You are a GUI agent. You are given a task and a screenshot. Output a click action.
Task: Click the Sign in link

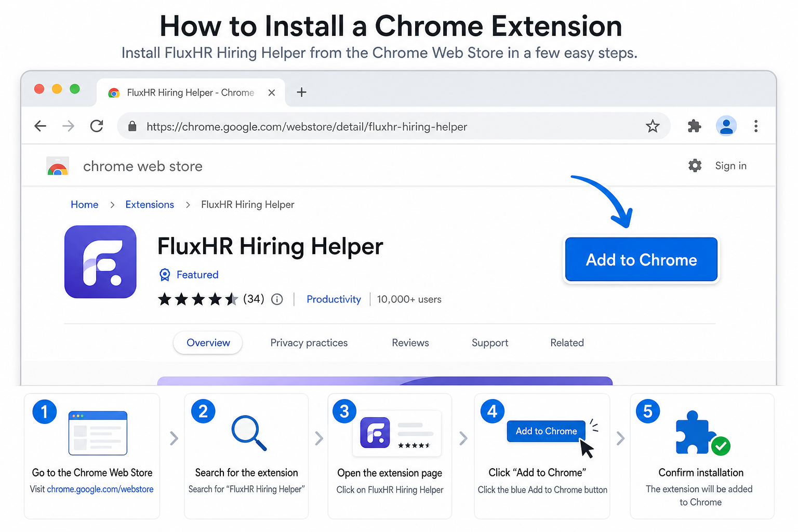(730, 166)
